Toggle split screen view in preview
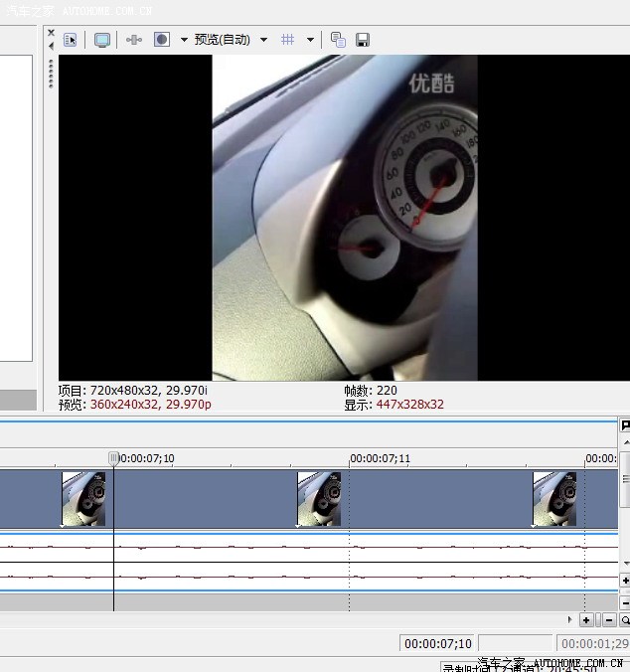 [161, 40]
